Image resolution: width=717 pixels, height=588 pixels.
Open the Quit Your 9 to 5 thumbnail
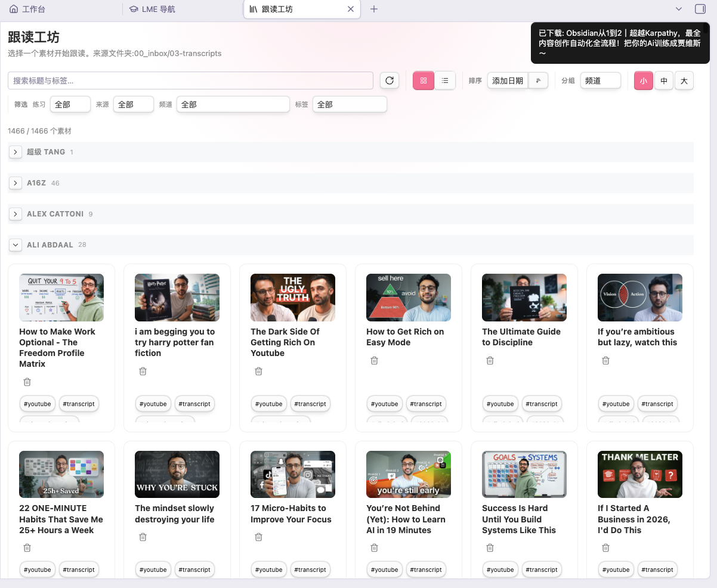61,298
